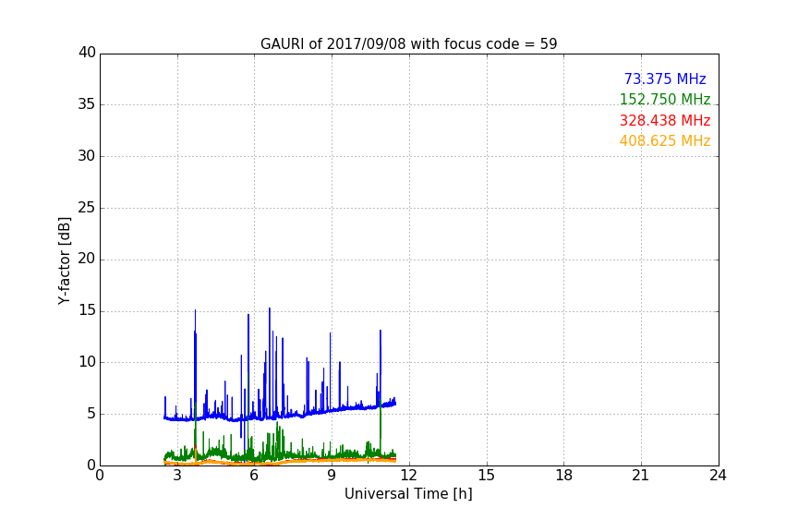The image size is (798, 532).
Task: Click the y-axis tick label 40
Action: tap(87, 53)
